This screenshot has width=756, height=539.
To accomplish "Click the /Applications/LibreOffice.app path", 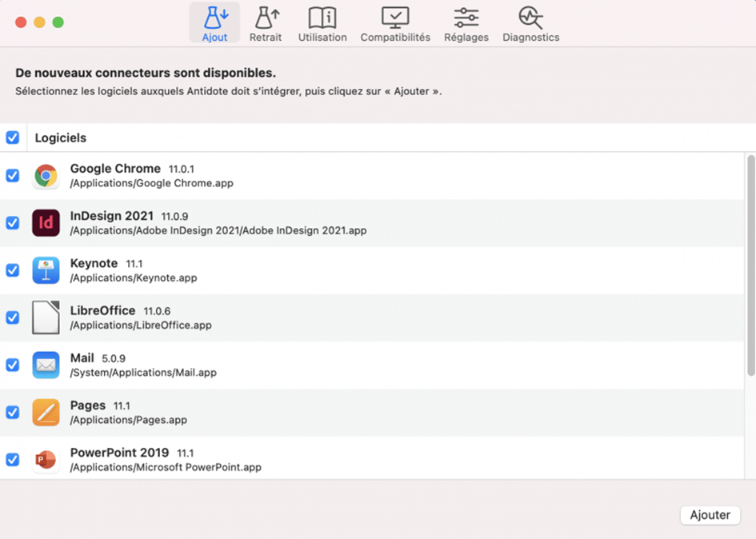I will click(141, 325).
